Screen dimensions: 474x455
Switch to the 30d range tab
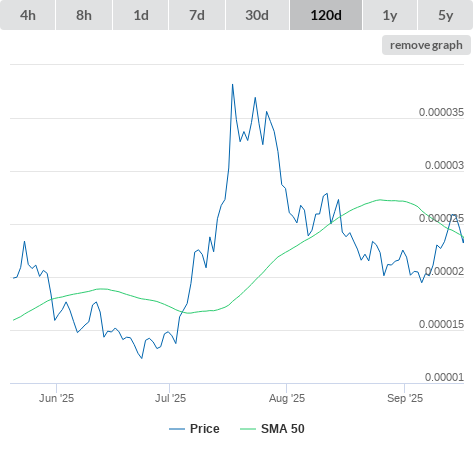click(x=257, y=15)
